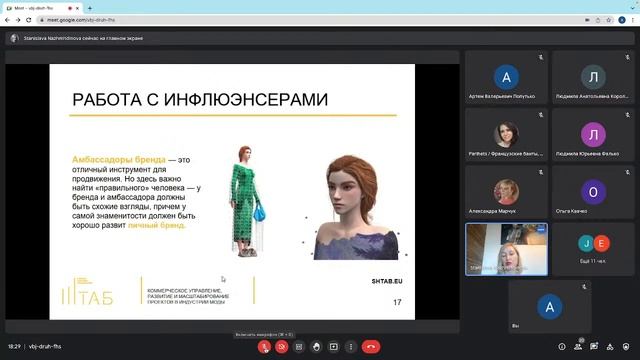Click the presenter avatar in notification bar

(15, 38)
